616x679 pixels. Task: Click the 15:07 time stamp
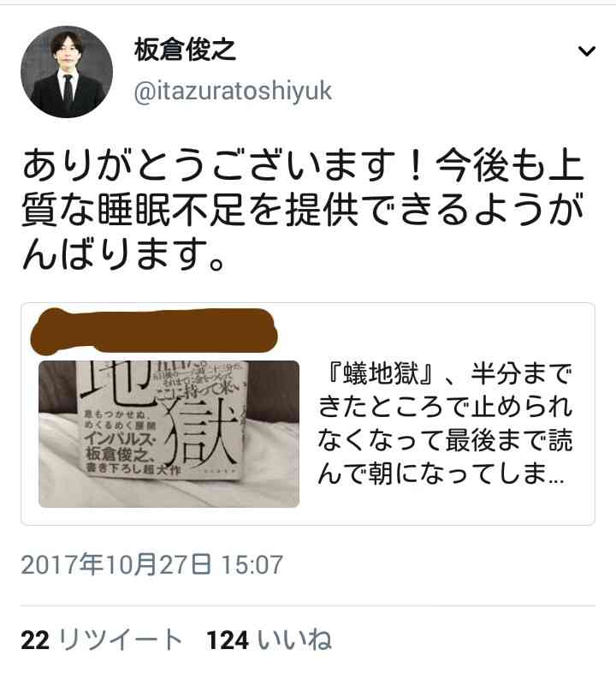(x=252, y=565)
